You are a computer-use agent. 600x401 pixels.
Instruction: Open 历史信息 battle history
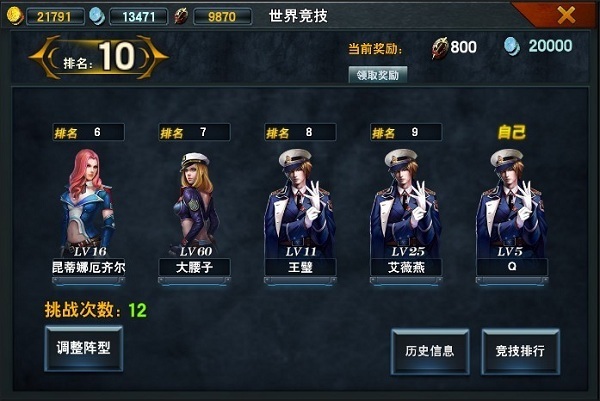tap(430, 350)
